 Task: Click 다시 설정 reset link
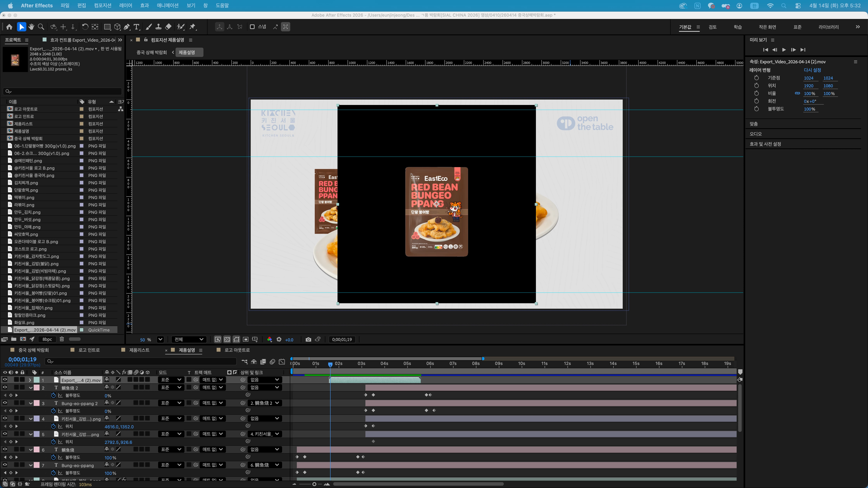tap(812, 70)
